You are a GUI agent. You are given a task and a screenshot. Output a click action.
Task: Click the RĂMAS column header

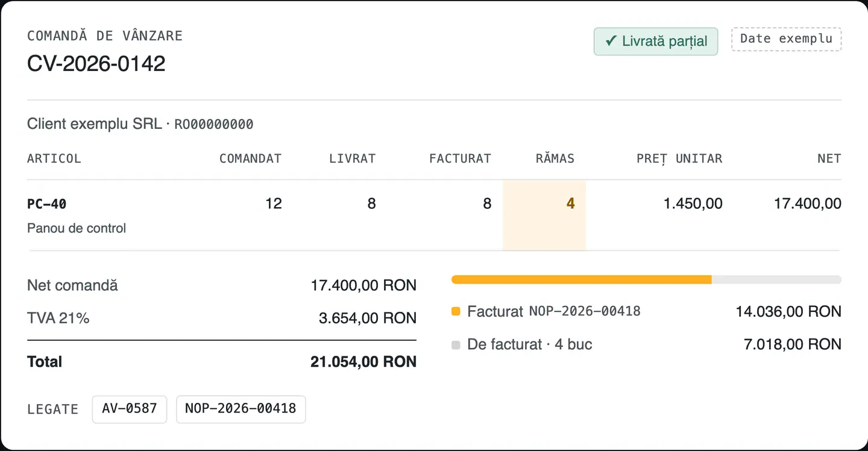(555, 159)
